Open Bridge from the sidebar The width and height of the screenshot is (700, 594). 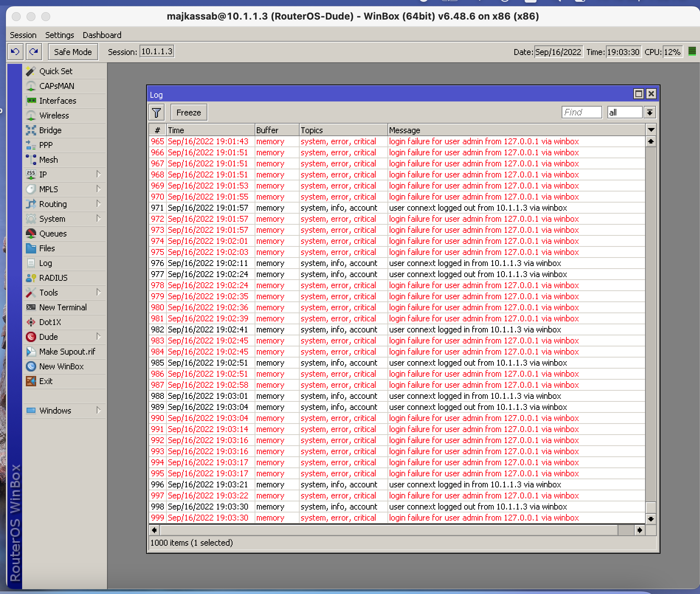pyautogui.click(x=50, y=130)
